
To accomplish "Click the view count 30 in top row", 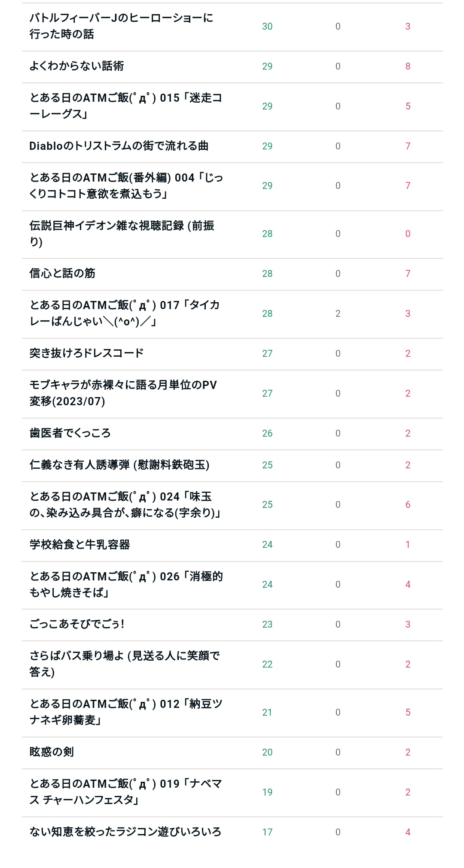I will tap(267, 27).
